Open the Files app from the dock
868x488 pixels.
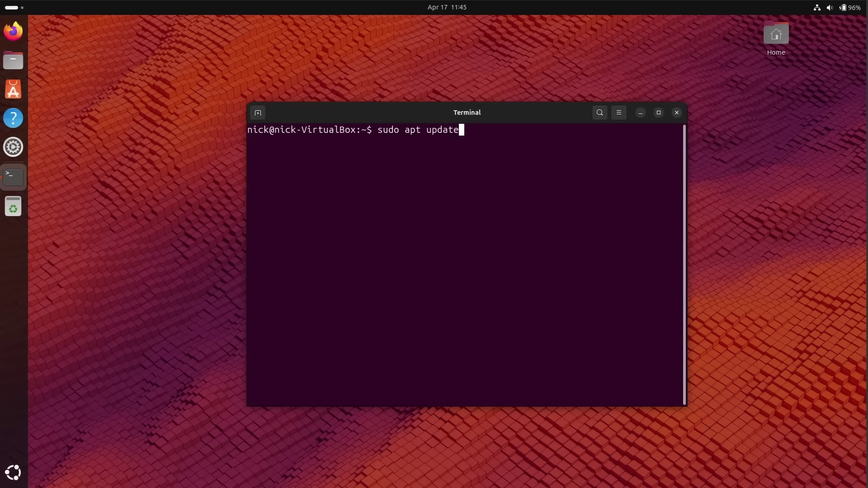point(13,60)
